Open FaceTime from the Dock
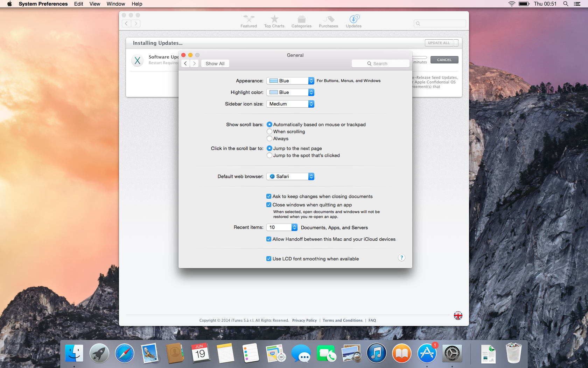 click(x=326, y=353)
